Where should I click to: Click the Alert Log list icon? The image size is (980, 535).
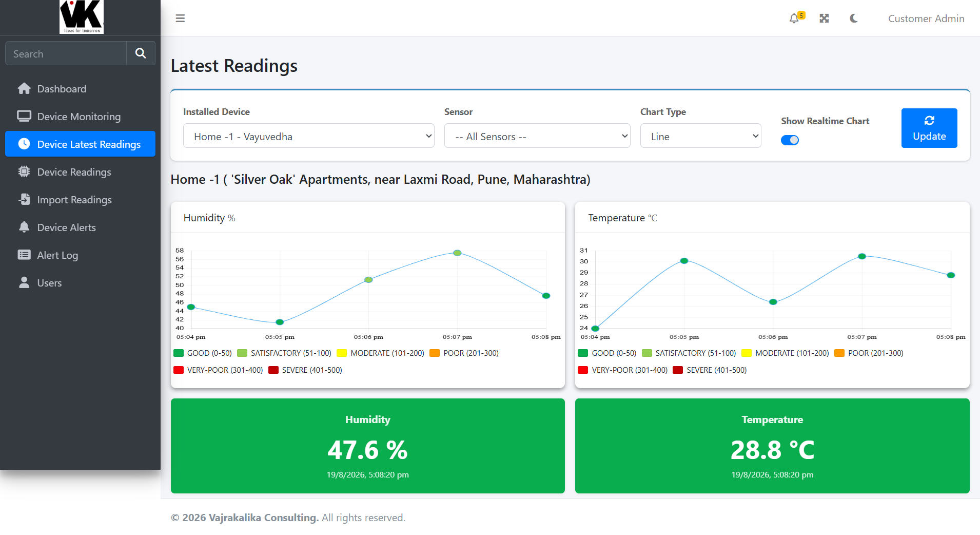pos(24,255)
